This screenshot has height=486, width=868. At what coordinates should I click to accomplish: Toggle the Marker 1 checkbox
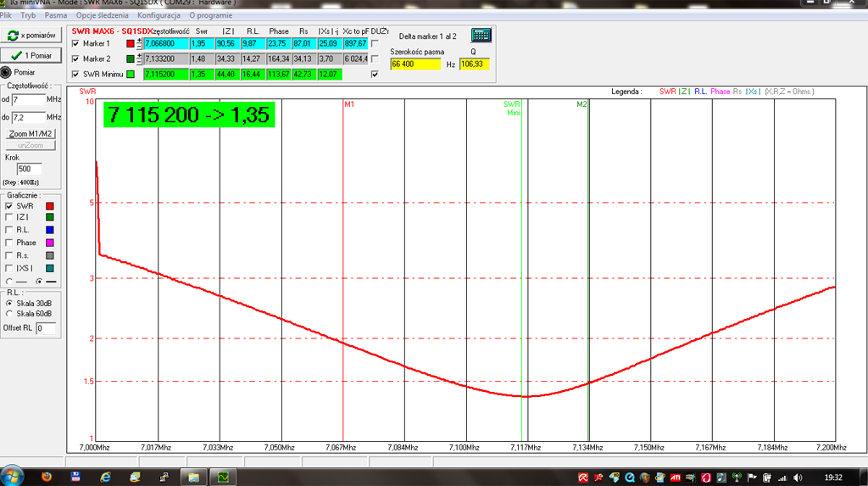point(75,43)
